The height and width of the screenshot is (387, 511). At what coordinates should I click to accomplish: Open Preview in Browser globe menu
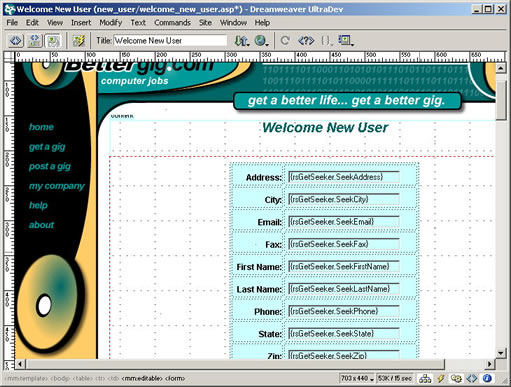pos(262,41)
